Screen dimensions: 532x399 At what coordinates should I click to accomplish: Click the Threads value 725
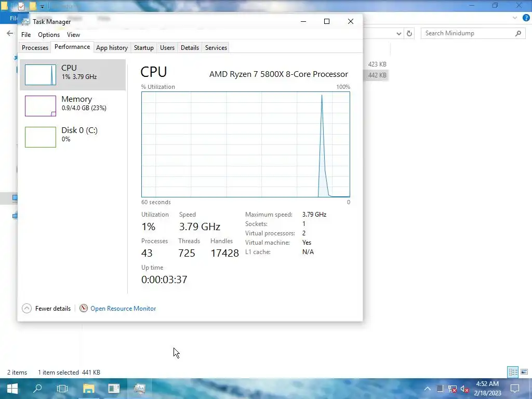tap(187, 253)
